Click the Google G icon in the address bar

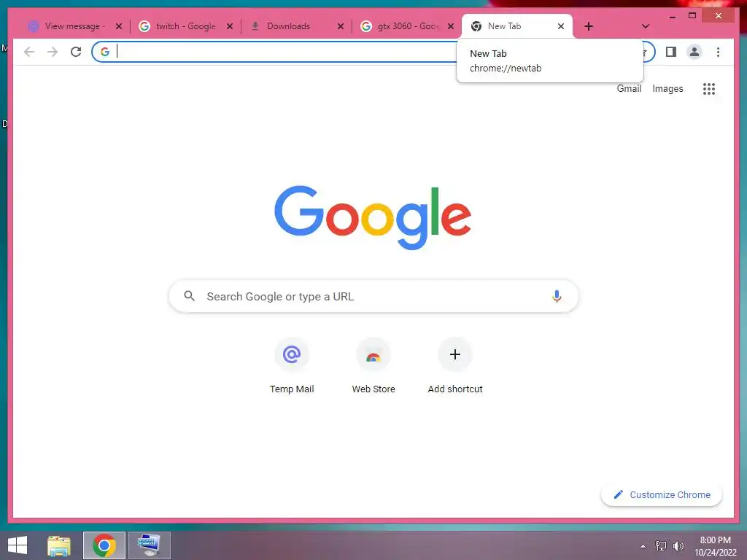[105, 52]
